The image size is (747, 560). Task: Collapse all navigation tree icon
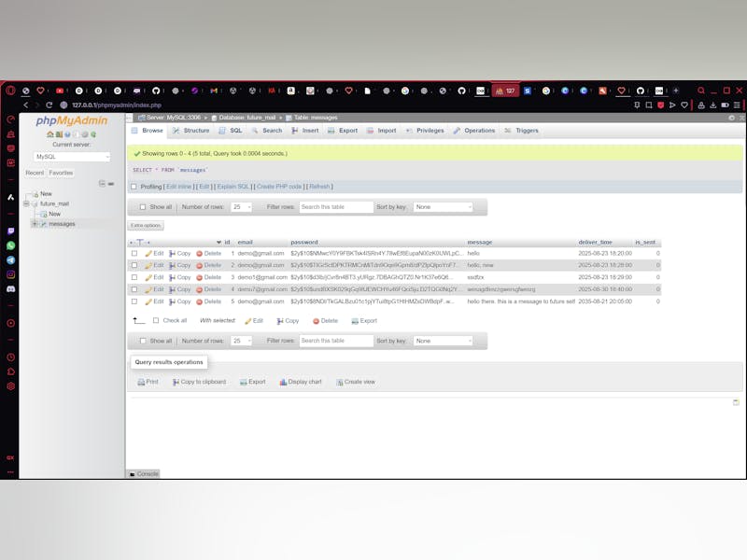[102, 183]
